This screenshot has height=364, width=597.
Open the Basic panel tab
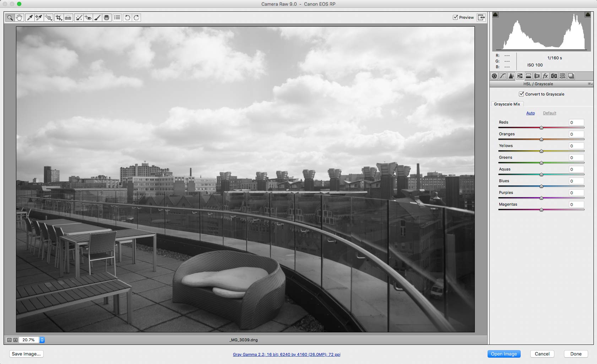point(494,76)
